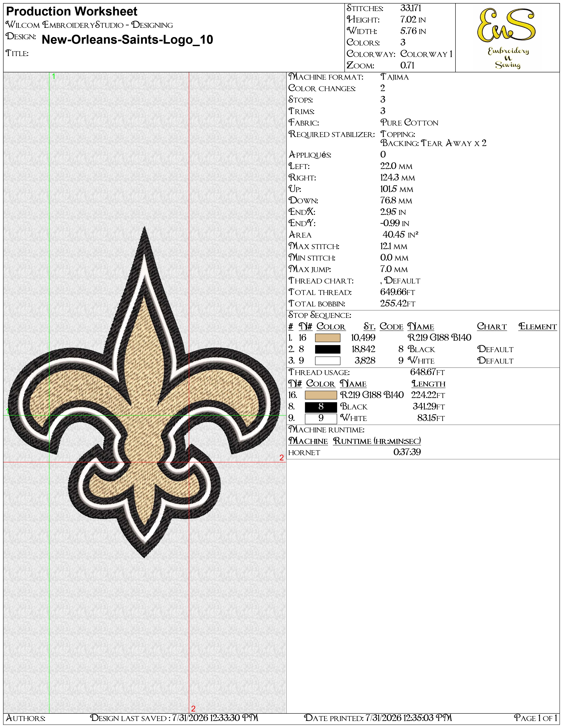Click the Color changes value "2"
This screenshot has width=563, height=728.
click(x=383, y=88)
